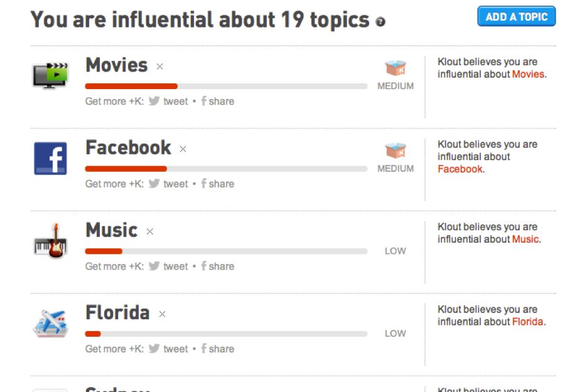
Task: Remove the Movies topic with its x
Action: click(159, 66)
